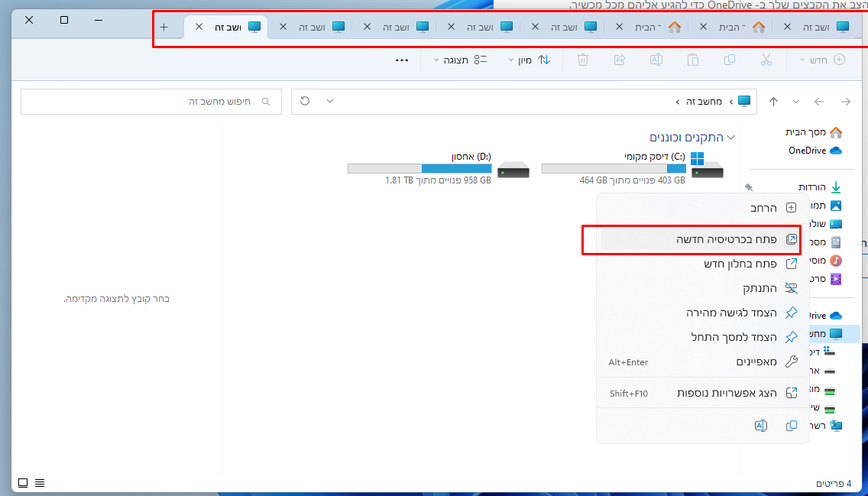Click the Refresh icon beside address bar

[x=305, y=101]
